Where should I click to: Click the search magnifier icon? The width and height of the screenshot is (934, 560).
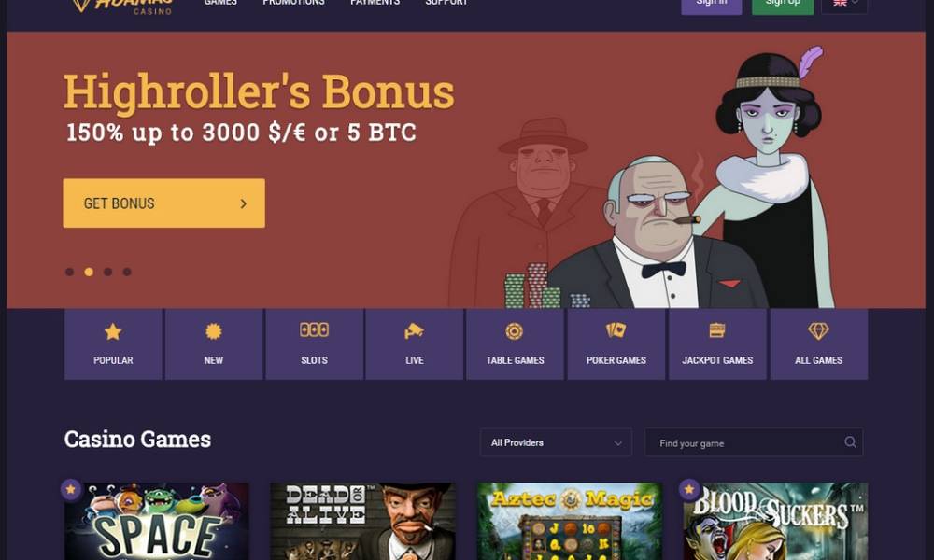(850, 442)
